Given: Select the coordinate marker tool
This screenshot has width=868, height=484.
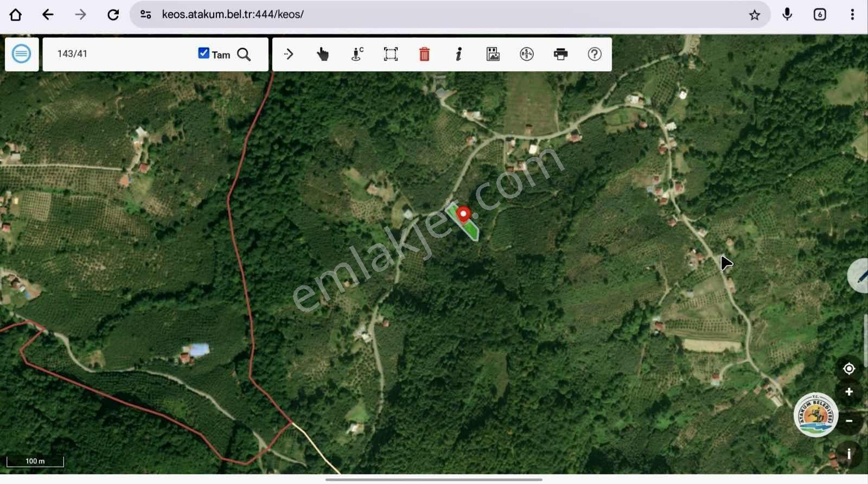Looking at the screenshot, I should (357, 54).
